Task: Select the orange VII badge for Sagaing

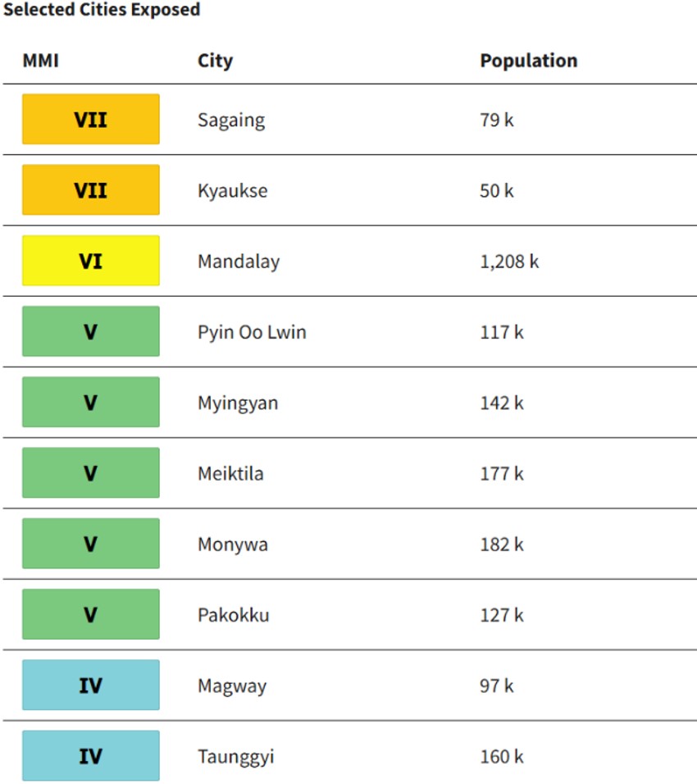Action: [x=91, y=120]
